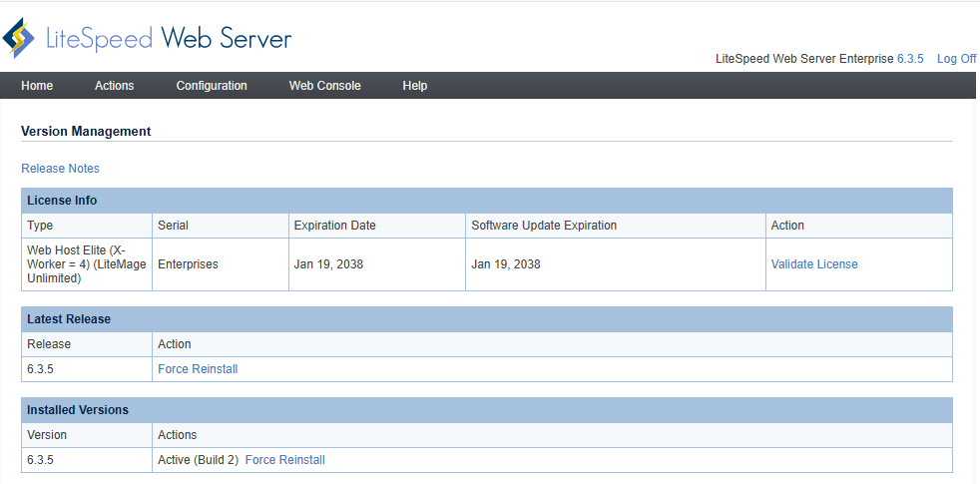This screenshot has width=980, height=484.
Task: Open the Web Console menu
Action: (325, 86)
